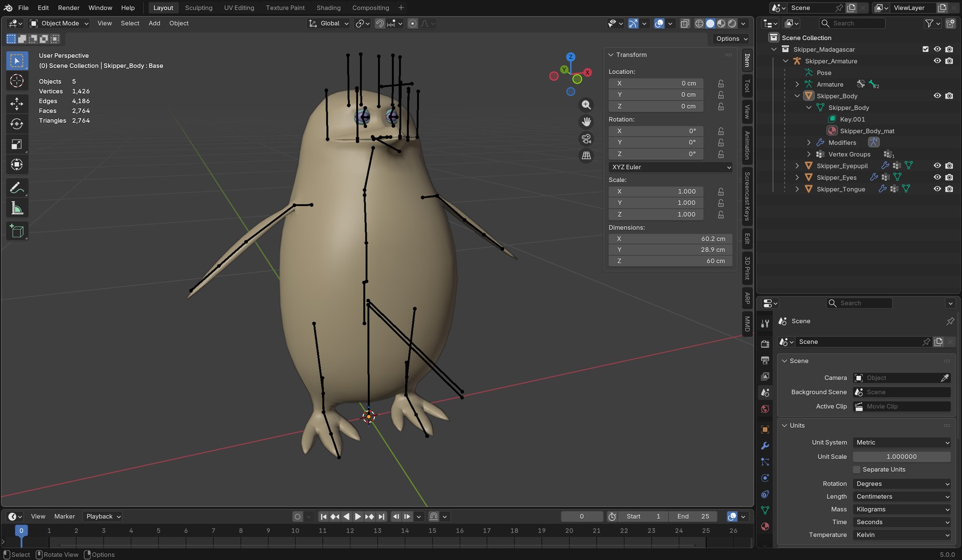Click the Unit Scale value slider
This screenshot has width=962, height=560.
(902, 457)
